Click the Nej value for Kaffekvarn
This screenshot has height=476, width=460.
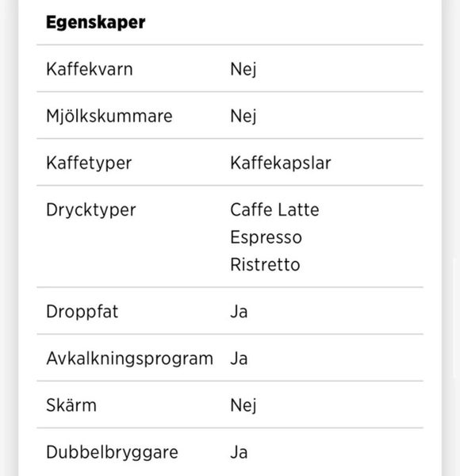tap(243, 70)
